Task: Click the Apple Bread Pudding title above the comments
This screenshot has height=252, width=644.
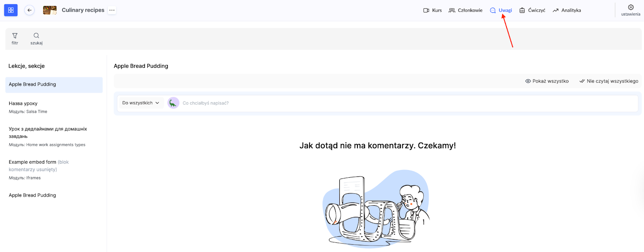Action: coord(141,66)
